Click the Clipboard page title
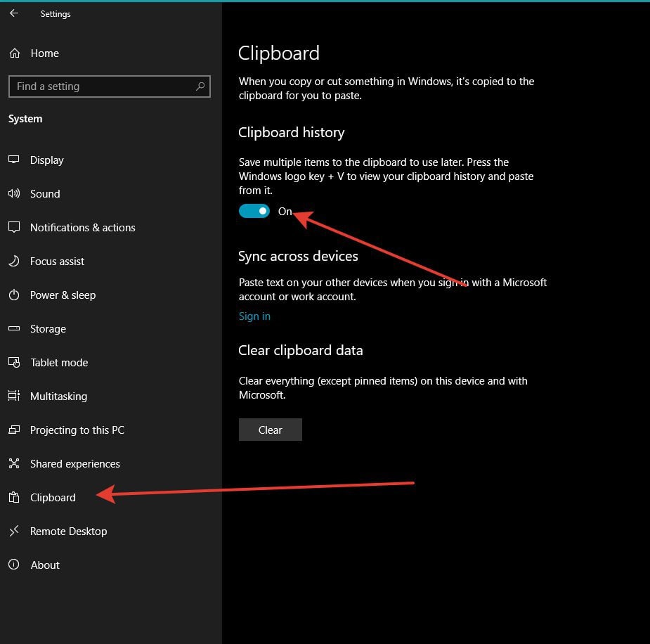The image size is (650, 644). 278,53
